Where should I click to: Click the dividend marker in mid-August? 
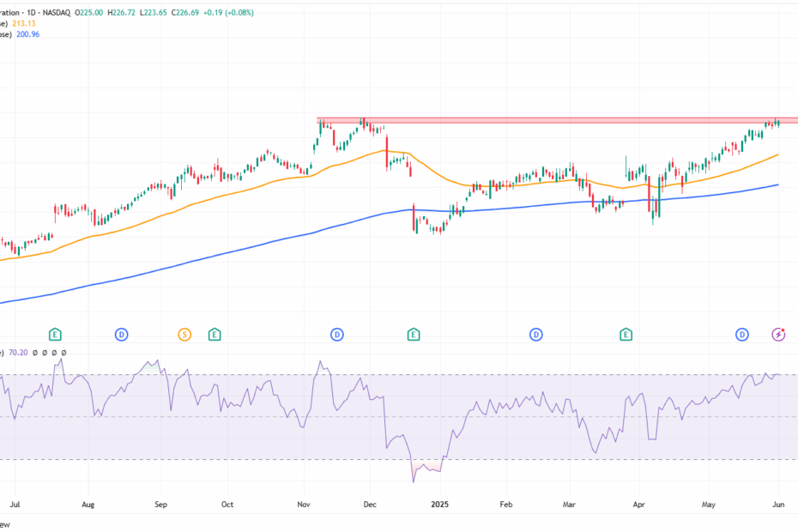pyautogui.click(x=122, y=334)
